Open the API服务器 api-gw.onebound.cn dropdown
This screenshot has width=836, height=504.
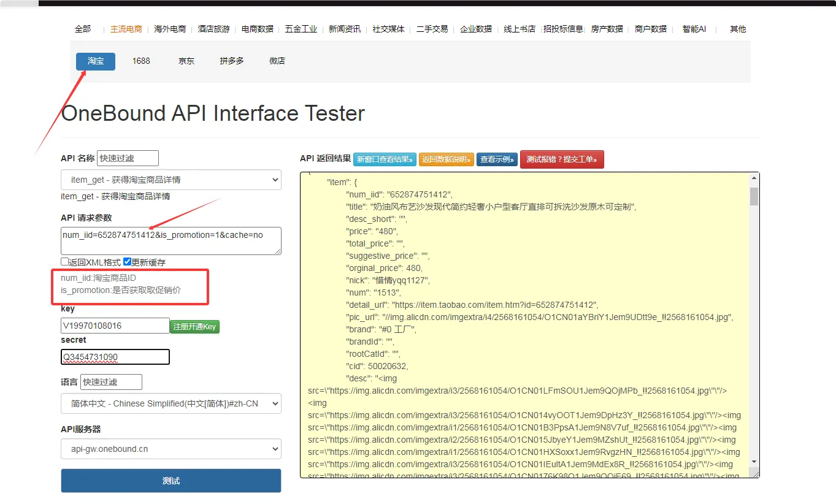coord(171,449)
